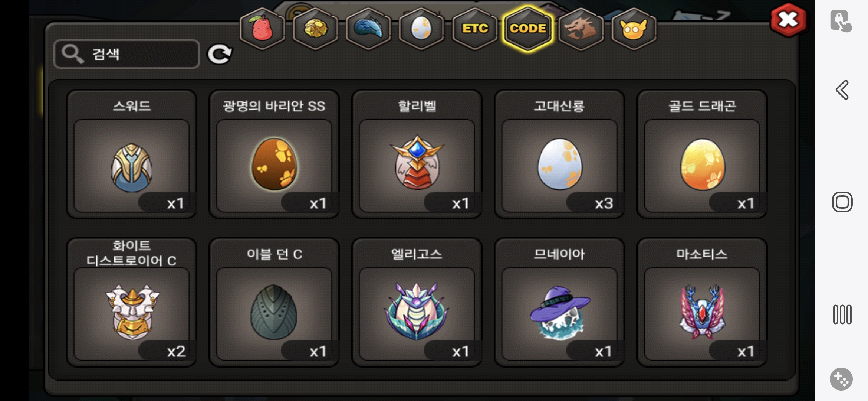Close the inventory with the red X

tap(788, 20)
